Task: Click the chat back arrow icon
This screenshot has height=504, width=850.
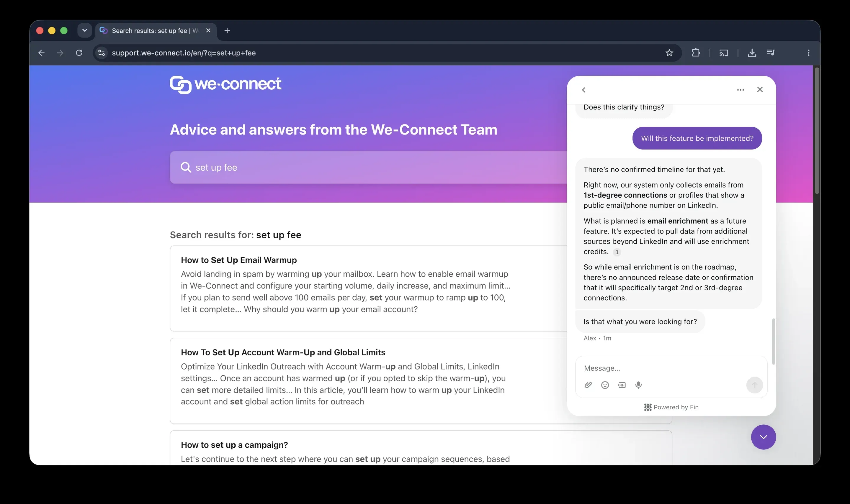Action: coord(583,90)
